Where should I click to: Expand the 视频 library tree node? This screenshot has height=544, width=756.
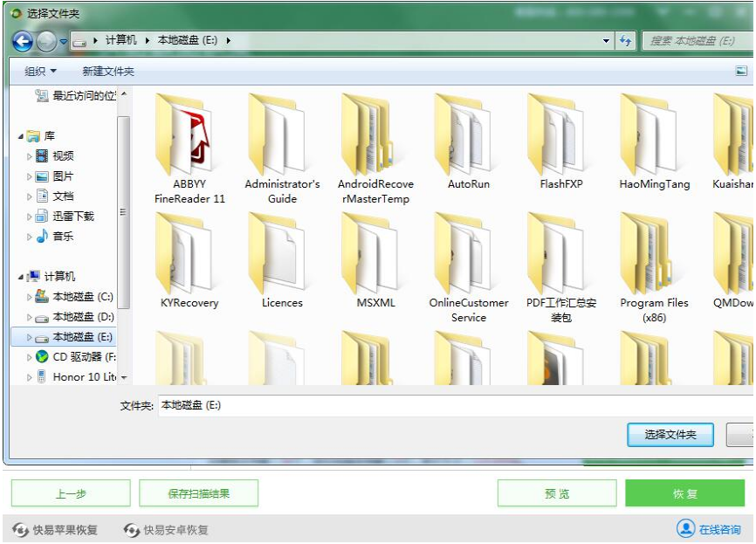click(x=30, y=156)
